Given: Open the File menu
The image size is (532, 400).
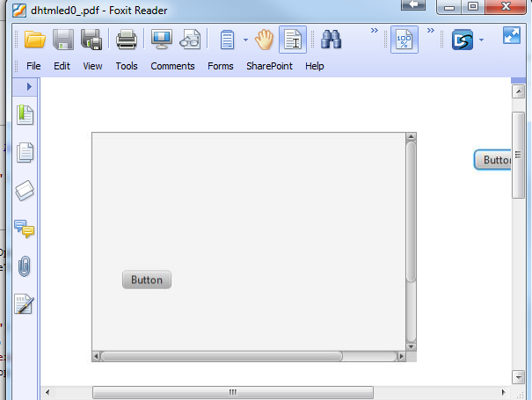Looking at the screenshot, I should tap(33, 66).
